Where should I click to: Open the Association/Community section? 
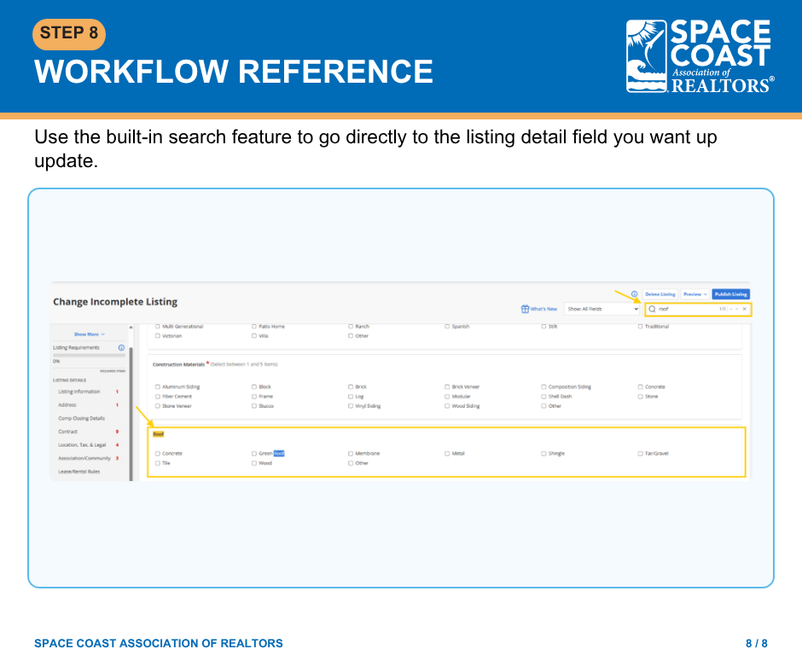tap(84, 458)
